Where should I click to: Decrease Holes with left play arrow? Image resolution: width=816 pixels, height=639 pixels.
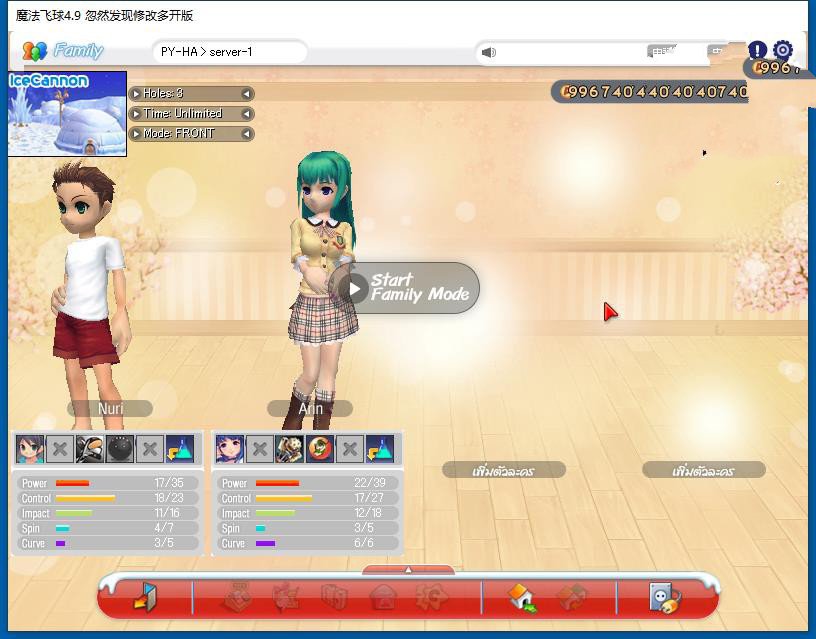(x=136, y=94)
